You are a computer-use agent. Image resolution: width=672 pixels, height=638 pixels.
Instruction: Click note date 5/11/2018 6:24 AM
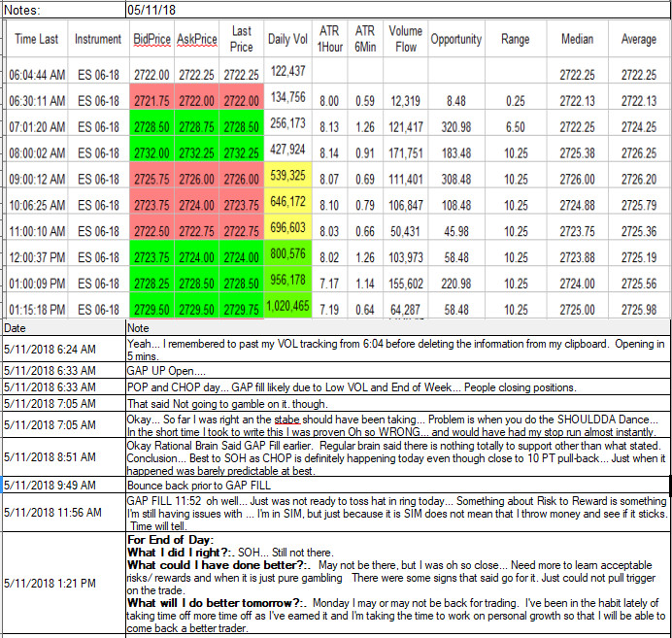(x=64, y=350)
